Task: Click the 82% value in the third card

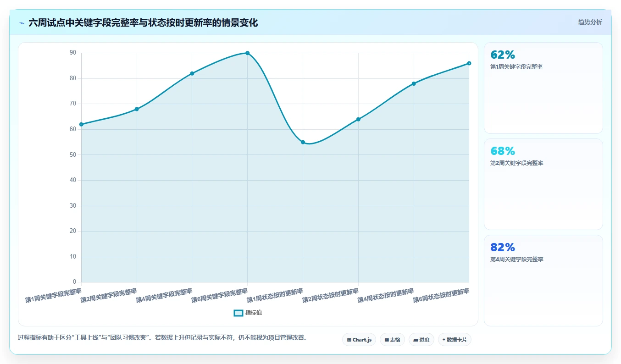Action: [503, 248]
